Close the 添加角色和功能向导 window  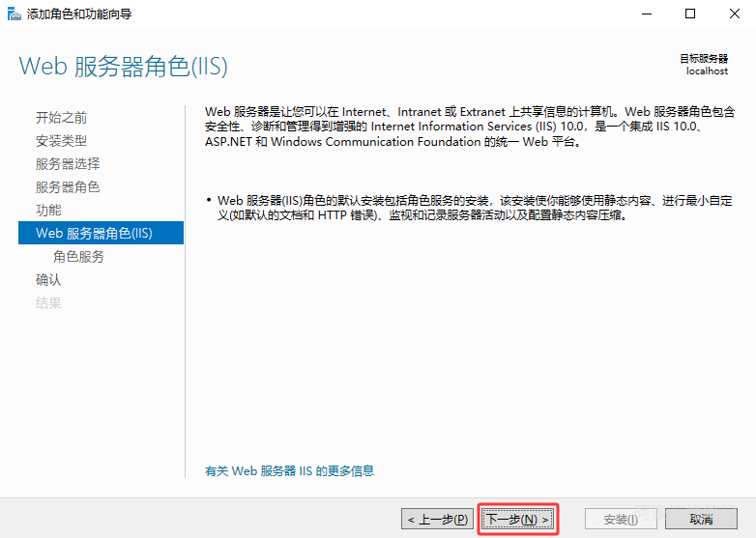click(735, 14)
